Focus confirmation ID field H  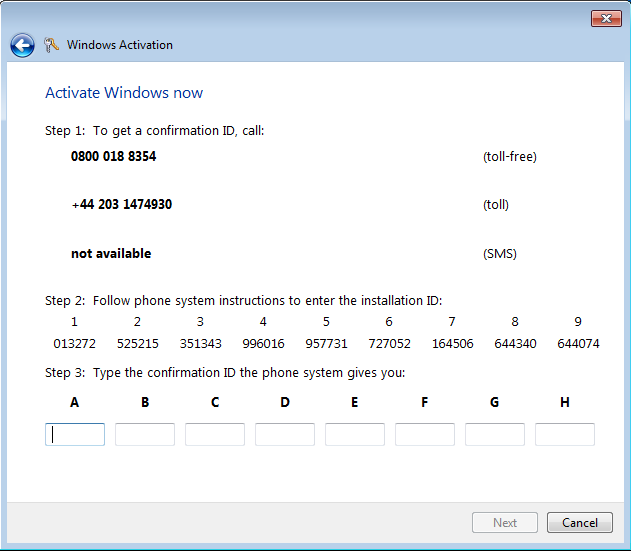tap(565, 434)
